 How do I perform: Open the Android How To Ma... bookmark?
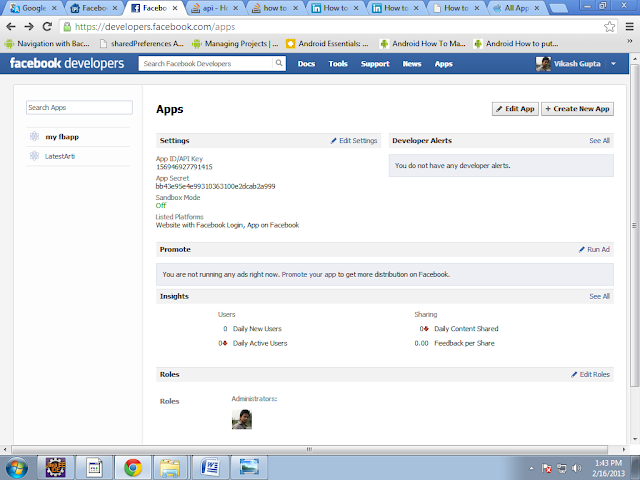422,43
